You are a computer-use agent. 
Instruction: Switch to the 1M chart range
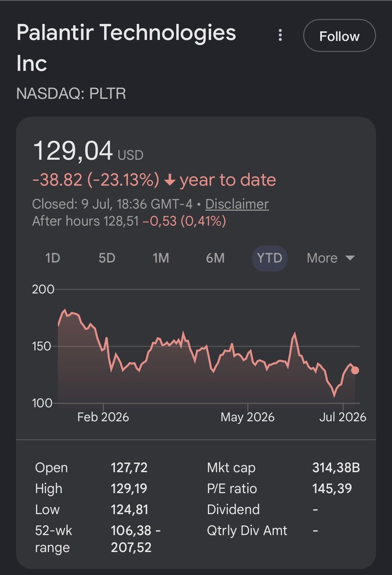tap(161, 258)
